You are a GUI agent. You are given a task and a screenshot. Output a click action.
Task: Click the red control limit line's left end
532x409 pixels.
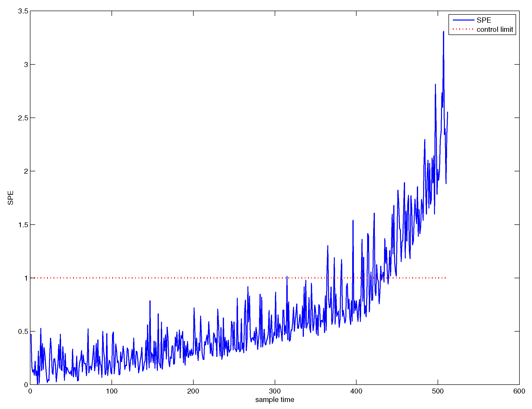(x=31, y=278)
